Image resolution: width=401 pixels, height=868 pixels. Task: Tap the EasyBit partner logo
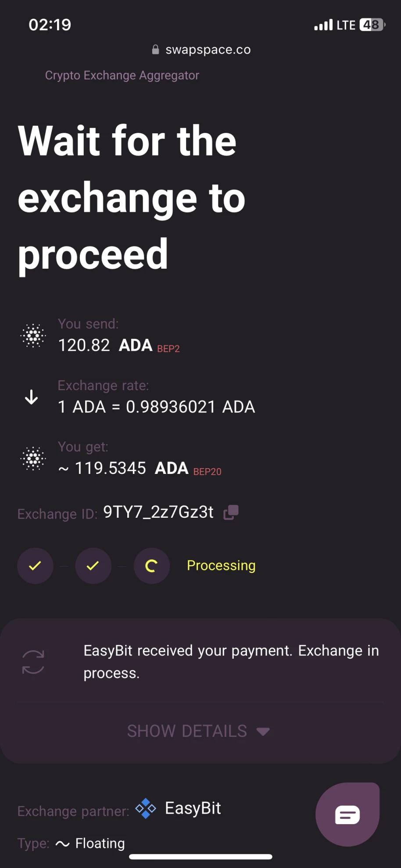pos(146,808)
